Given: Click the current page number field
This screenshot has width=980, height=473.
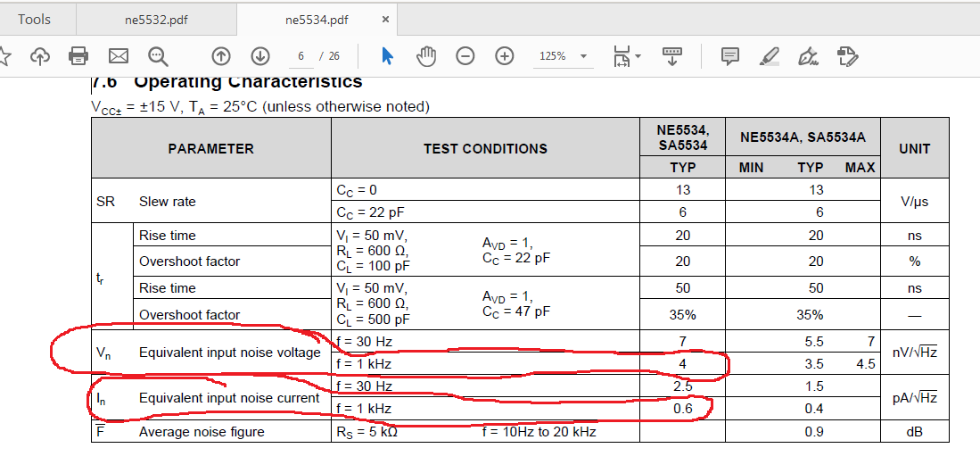Looking at the screenshot, I should point(301,56).
